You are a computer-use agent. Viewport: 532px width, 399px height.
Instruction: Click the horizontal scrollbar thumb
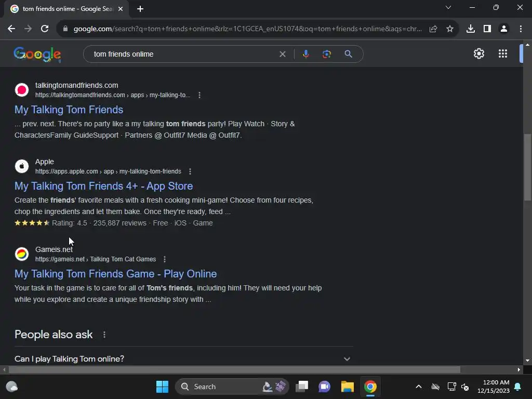(234, 369)
